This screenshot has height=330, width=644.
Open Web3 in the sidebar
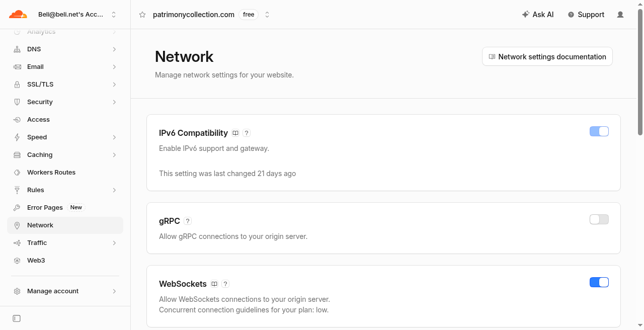65,261
